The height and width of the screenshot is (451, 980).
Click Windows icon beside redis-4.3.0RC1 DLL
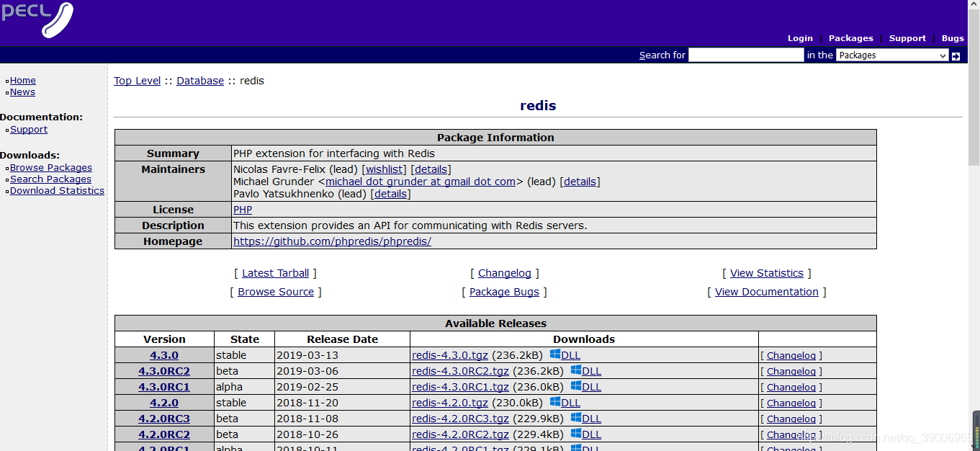(x=576, y=386)
